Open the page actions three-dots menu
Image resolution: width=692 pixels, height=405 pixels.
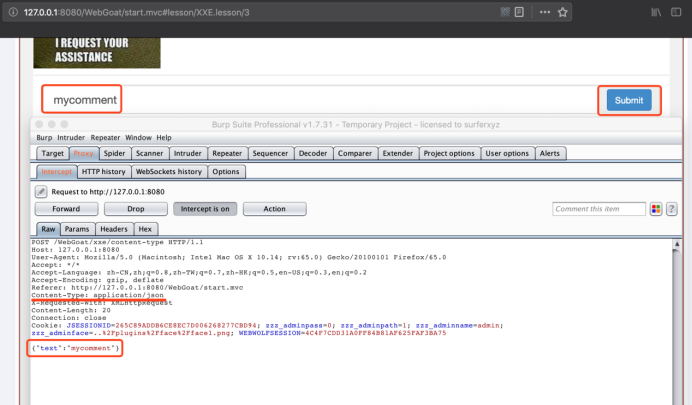545,12
